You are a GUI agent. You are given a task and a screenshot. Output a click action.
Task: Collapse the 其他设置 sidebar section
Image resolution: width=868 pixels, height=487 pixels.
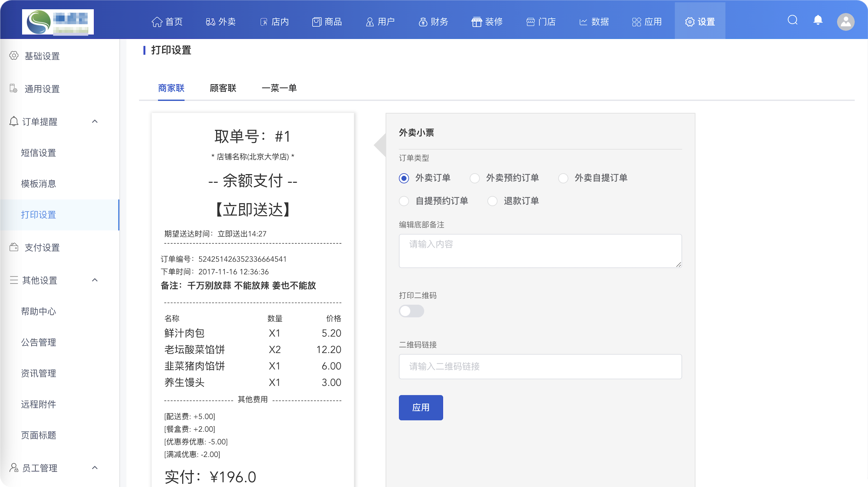pyautogui.click(x=95, y=280)
